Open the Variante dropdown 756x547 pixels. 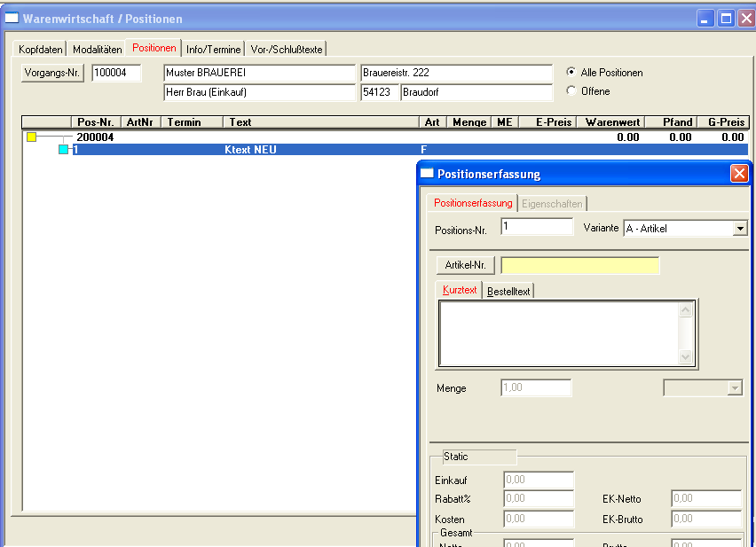pyautogui.click(x=740, y=229)
